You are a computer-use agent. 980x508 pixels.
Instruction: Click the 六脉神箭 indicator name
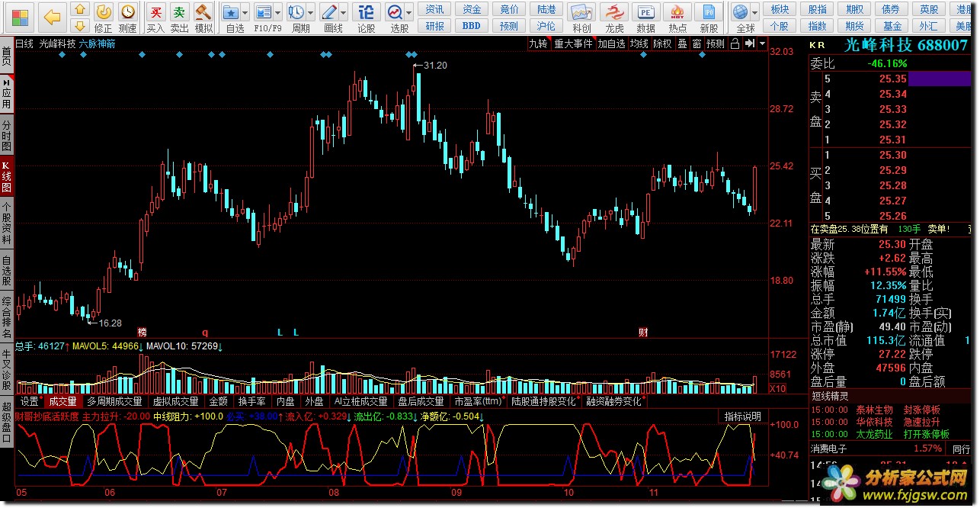[x=98, y=43]
